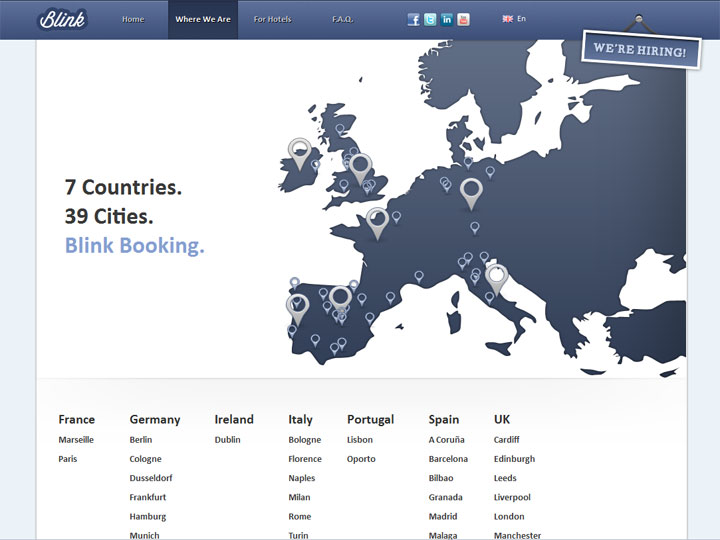720x540 pixels.
Task: Open the En language selector
Action: pos(514,19)
